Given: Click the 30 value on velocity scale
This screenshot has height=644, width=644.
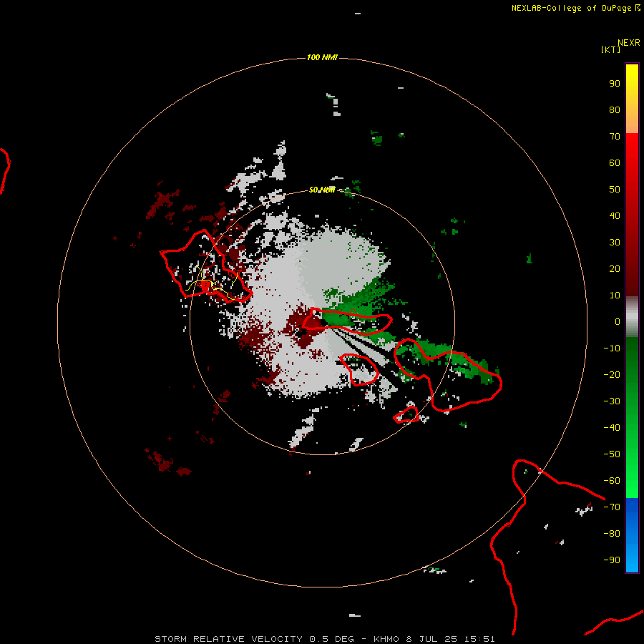Looking at the screenshot, I should click(x=615, y=243).
